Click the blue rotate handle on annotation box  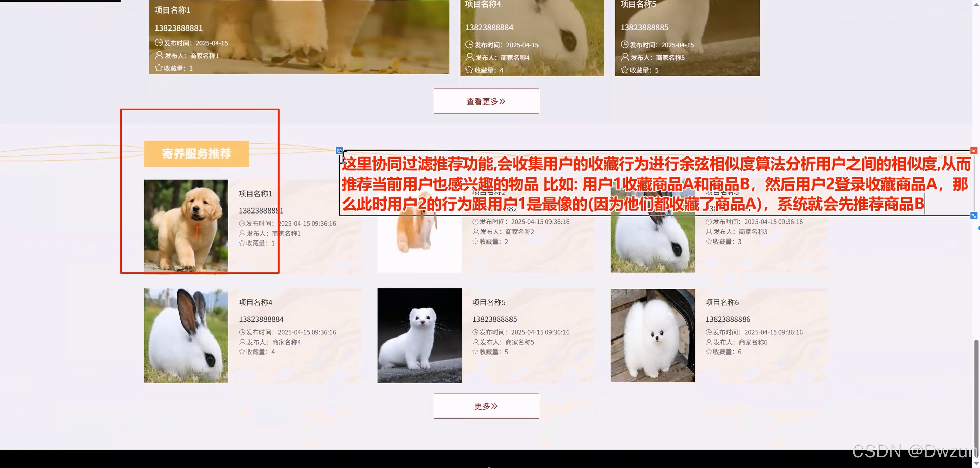339,151
